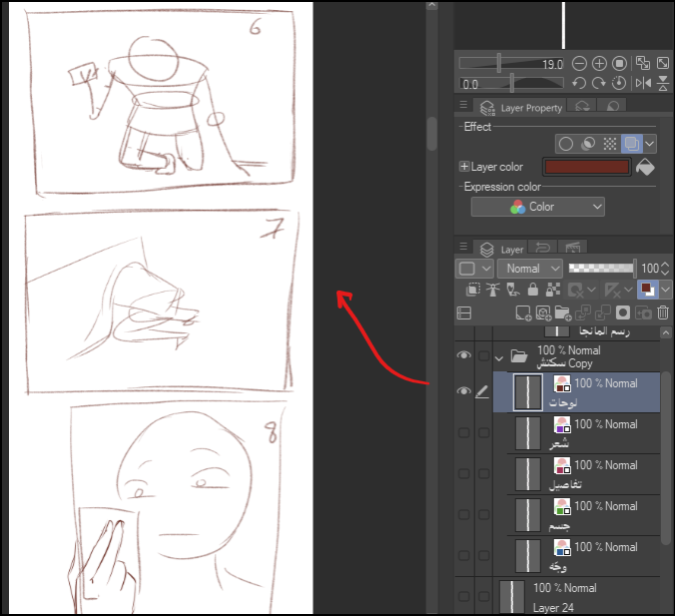Select the Layer Property tab
Screen dimensions: 676x616
point(520,108)
